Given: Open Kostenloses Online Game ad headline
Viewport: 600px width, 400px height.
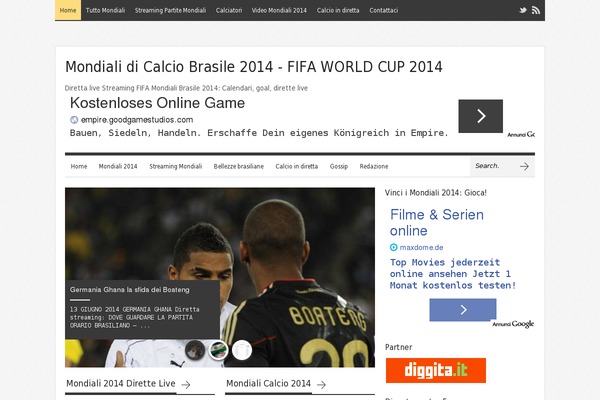Looking at the screenshot, I should pos(157,103).
